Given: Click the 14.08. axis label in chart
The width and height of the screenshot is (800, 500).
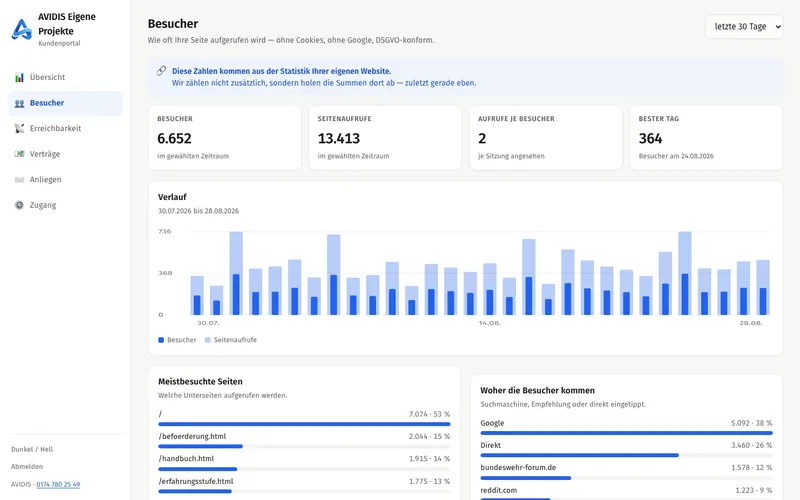Looking at the screenshot, I should point(490,323).
